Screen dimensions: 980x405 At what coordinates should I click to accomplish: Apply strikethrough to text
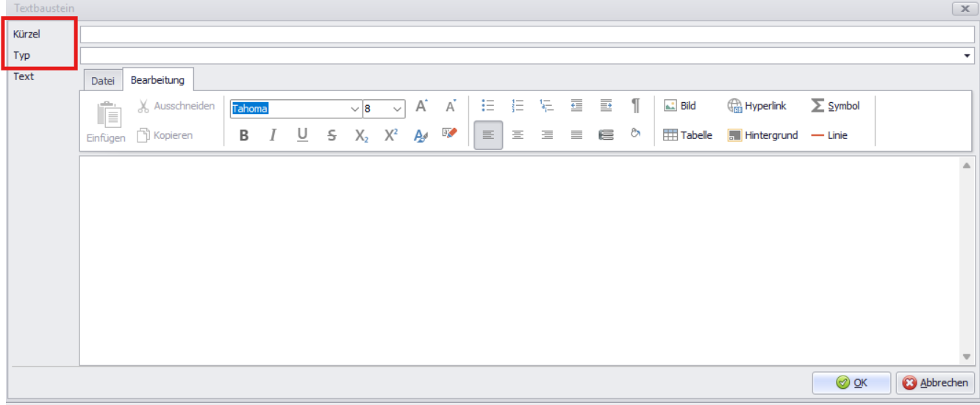pyautogui.click(x=332, y=135)
